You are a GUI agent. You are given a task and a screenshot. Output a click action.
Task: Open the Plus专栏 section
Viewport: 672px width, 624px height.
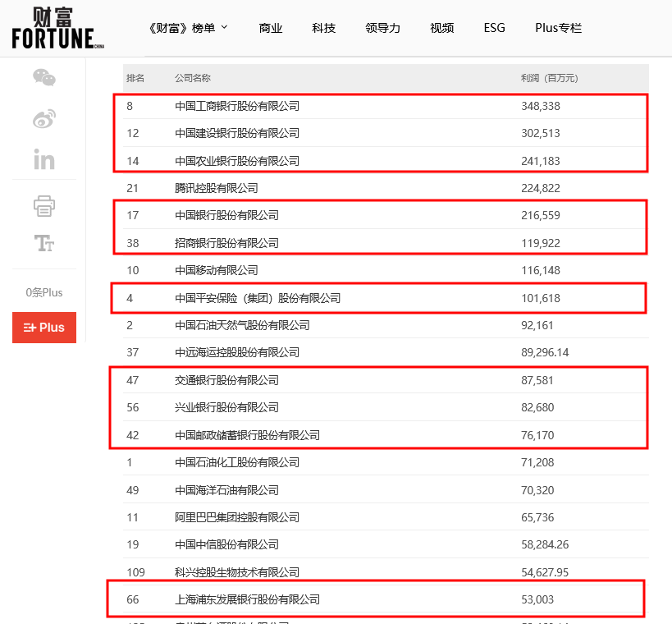tap(558, 28)
